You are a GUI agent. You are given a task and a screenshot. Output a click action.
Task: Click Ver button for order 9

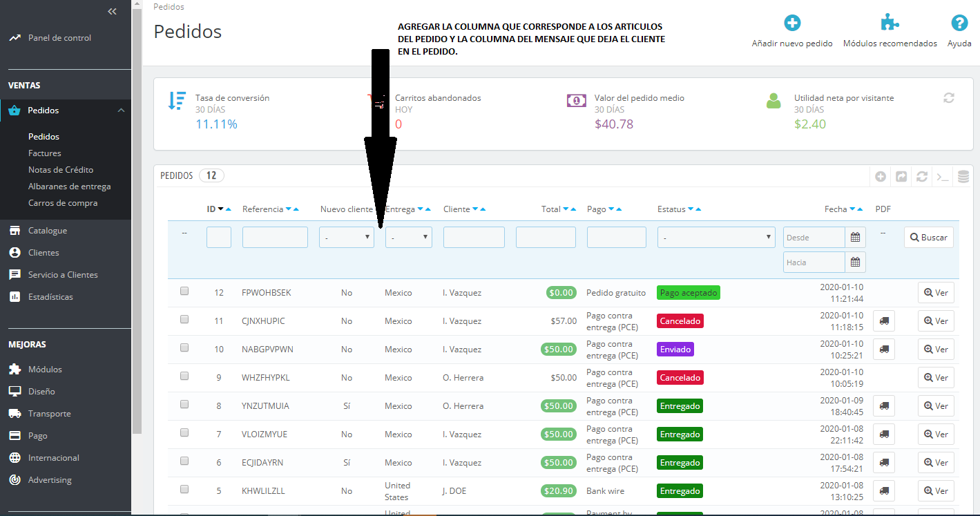(x=936, y=378)
